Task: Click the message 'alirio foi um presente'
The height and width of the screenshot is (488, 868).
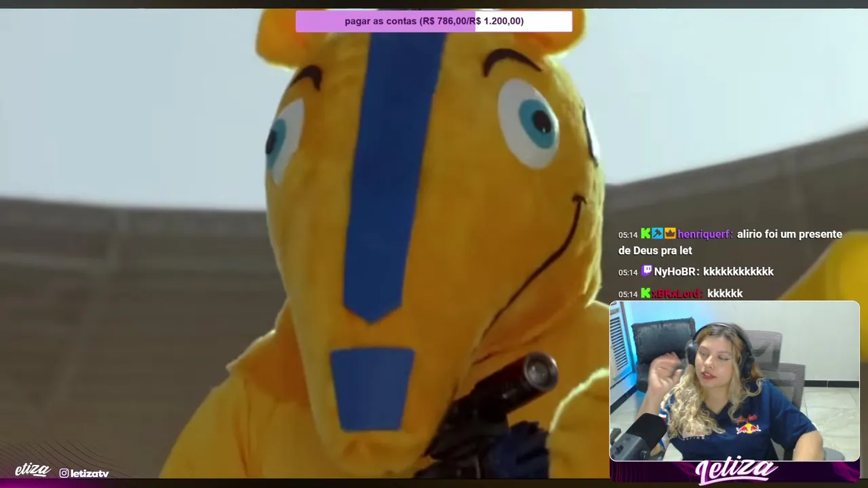Action: pyautogui.click(x=789, y=234)
